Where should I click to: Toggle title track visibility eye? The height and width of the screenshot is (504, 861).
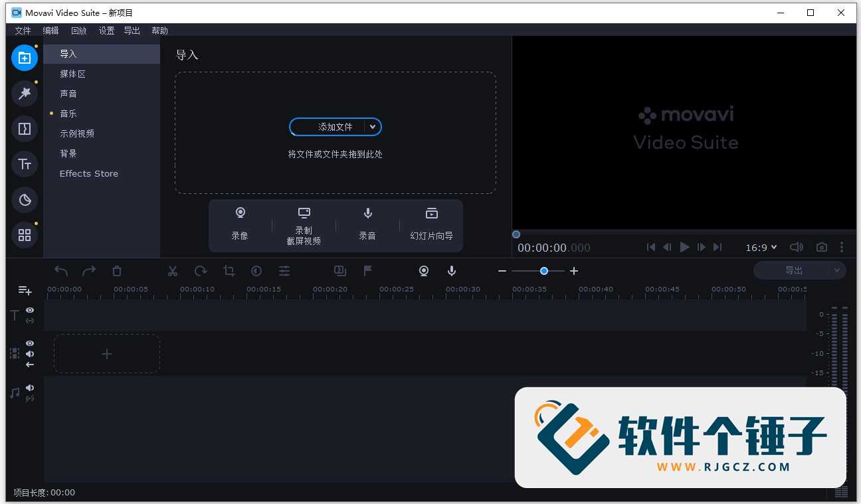(30, 310)
